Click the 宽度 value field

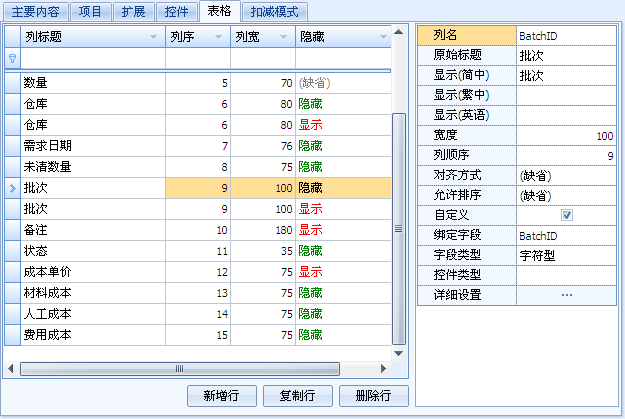[x=566, y=135]
